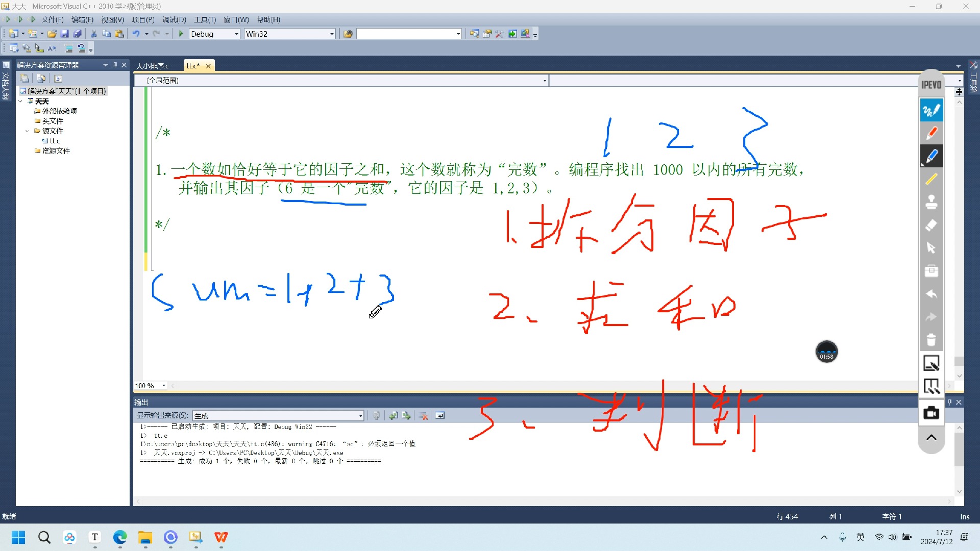Collapse the 源文件 folder tree node

coord(28,131)
